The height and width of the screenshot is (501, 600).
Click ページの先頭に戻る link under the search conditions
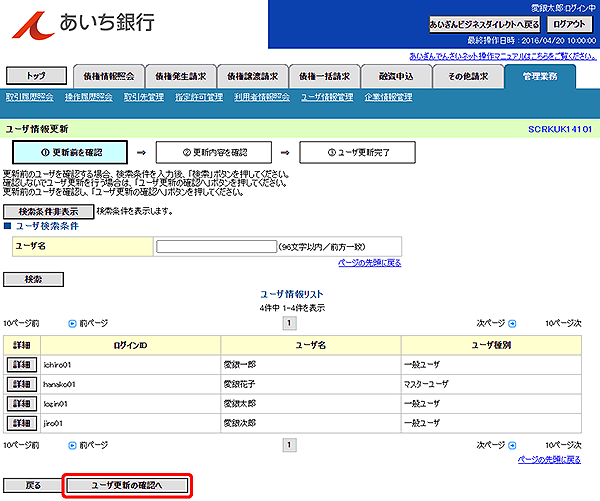pos(369,263)
